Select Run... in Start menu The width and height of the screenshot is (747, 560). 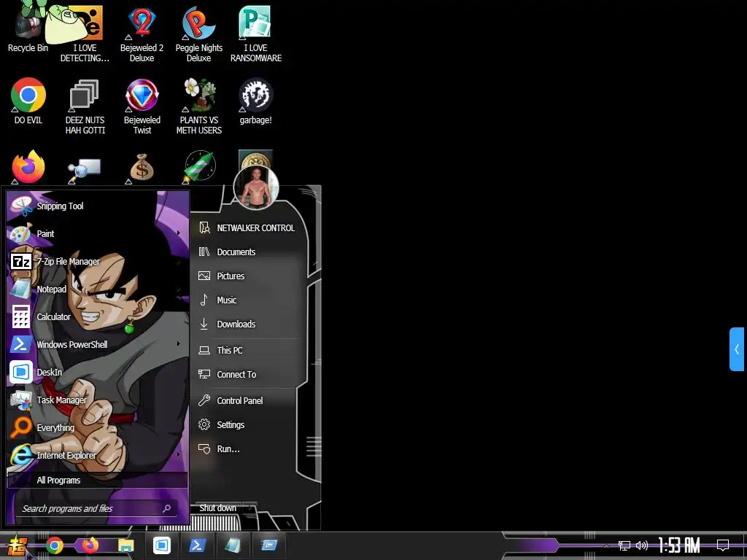point(248,449)
